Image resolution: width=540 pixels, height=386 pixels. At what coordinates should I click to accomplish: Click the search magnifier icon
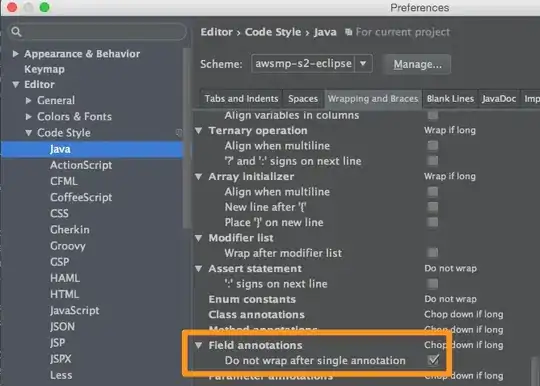(x=16, y=32)
